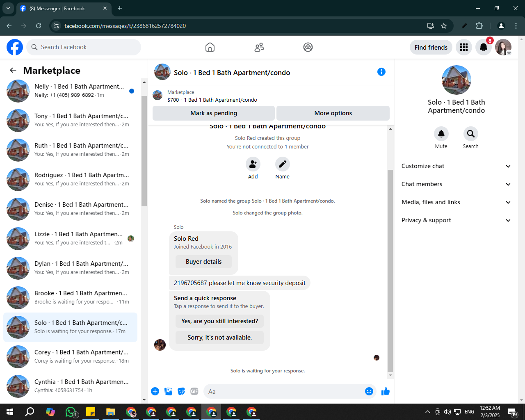This screenshot has width=525, height=420.
Task: Select the highlighted Solo conversation in the list
Action: click(71, 327)
